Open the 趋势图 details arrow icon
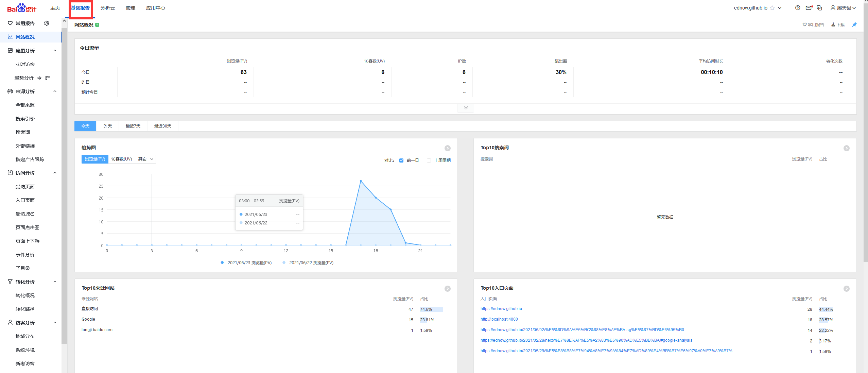Screen dimensions: 868x373 (448, 148)
